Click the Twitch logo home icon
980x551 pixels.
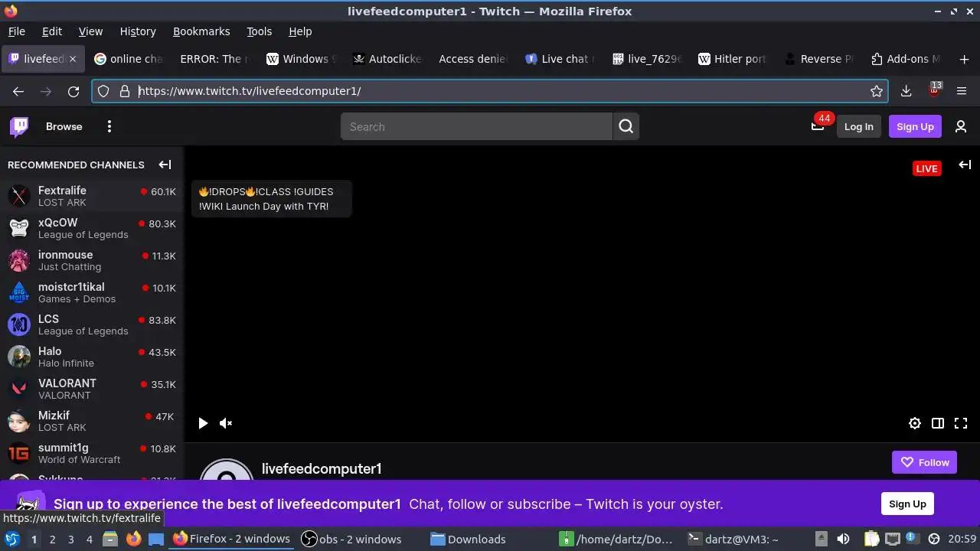click(x=19, y=126)
